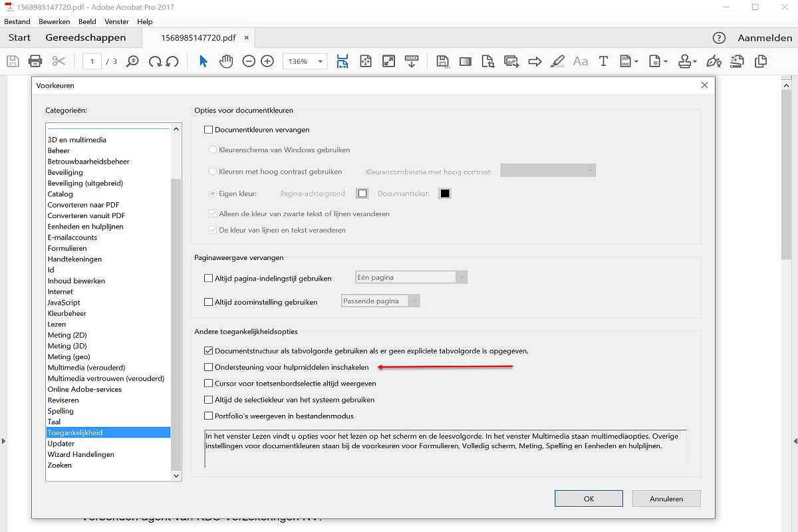Viewport: 798px width, 532px height.
Task: Enable Documentkleuren vervangen checkbox
Action: [209, 130]
